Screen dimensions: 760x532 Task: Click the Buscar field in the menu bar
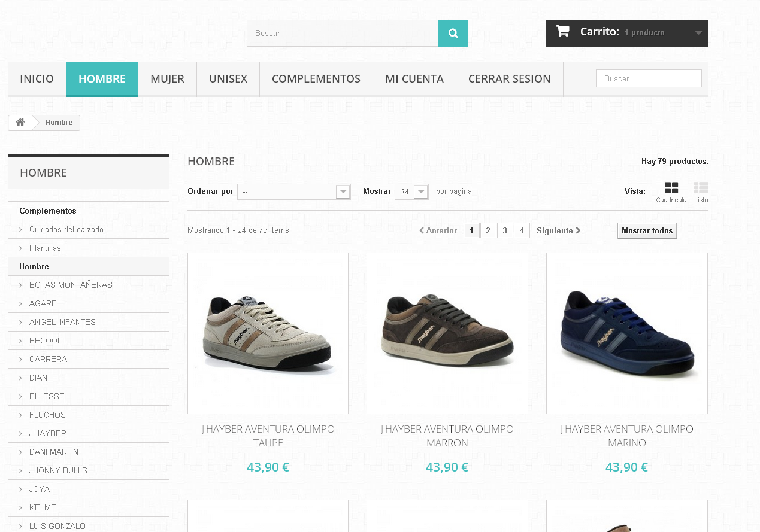(649, 78)
